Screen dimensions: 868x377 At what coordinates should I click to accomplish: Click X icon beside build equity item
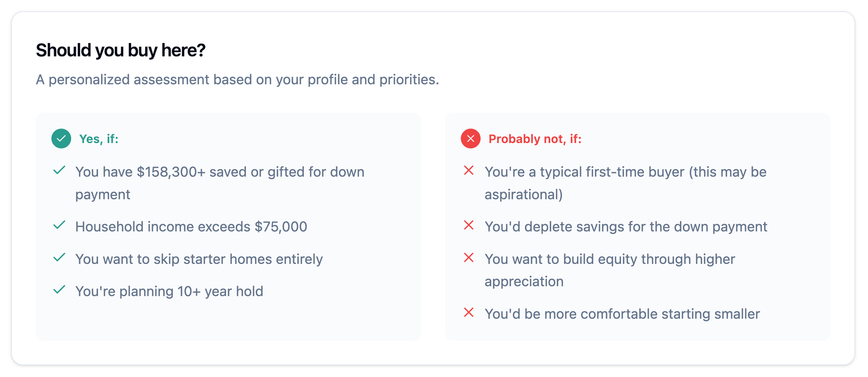(x=468, y=258)
